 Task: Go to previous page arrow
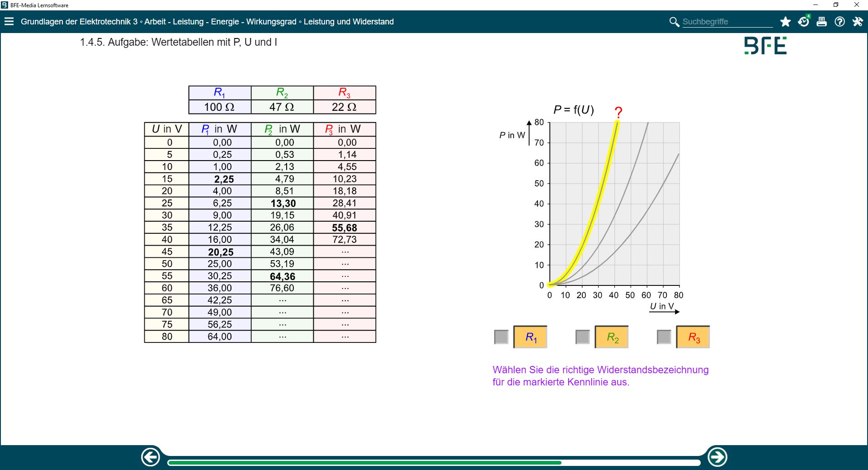[151, 457]
